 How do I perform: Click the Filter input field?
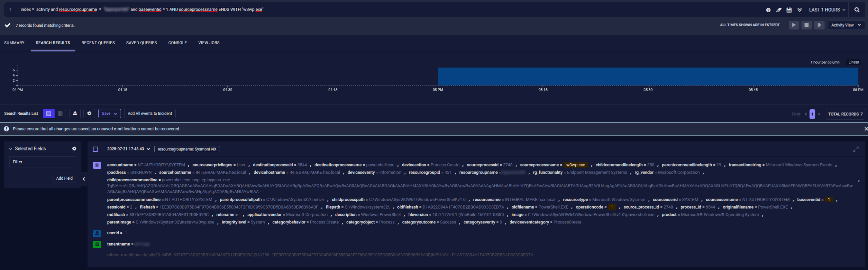[42, 162]
